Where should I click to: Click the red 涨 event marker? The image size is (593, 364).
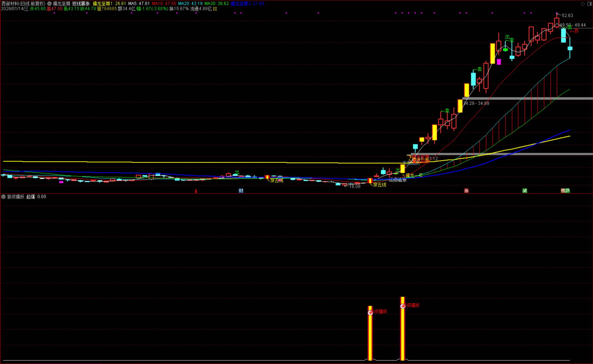coord(466,191)
